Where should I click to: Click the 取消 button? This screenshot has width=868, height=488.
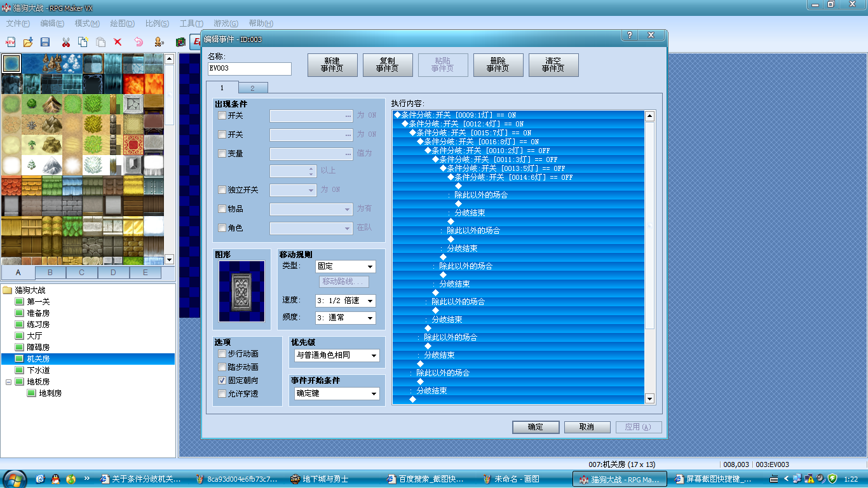(587, 427)
